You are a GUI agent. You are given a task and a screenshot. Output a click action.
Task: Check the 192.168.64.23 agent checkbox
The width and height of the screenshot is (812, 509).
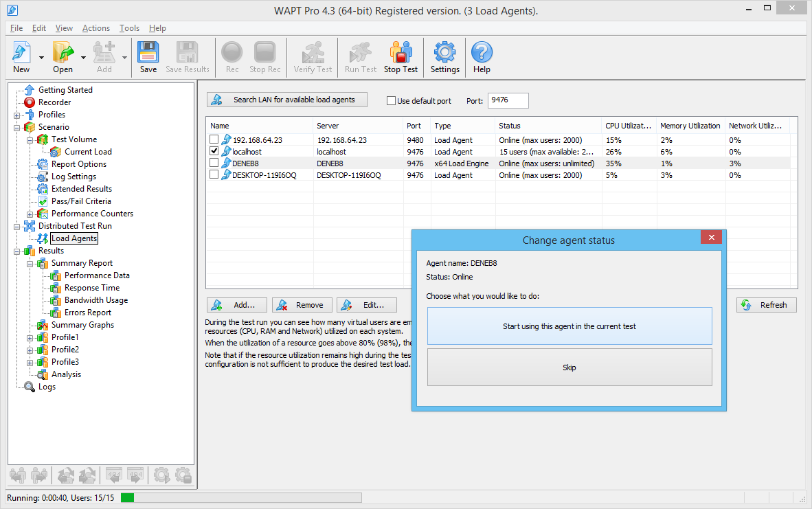pyautogui.click(x=214, y=139)
